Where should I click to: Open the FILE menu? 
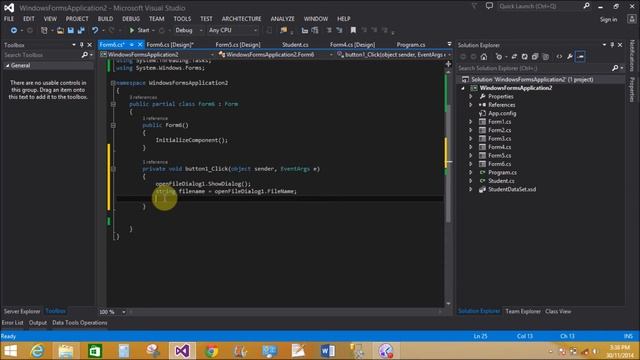point(9,19)
